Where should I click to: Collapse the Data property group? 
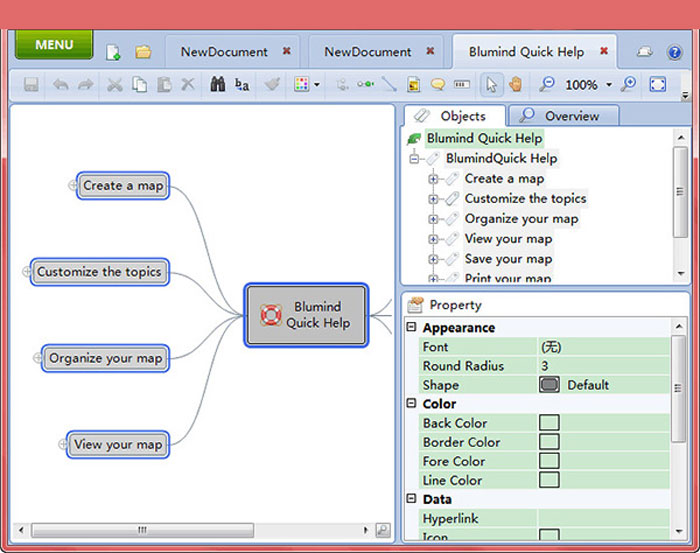coord(411,499)
